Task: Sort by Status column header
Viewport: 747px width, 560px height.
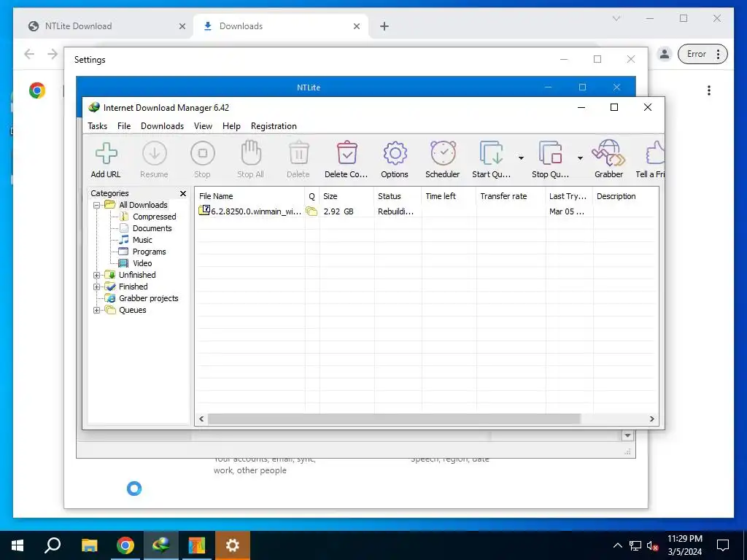Action: (x=398, y=196)
